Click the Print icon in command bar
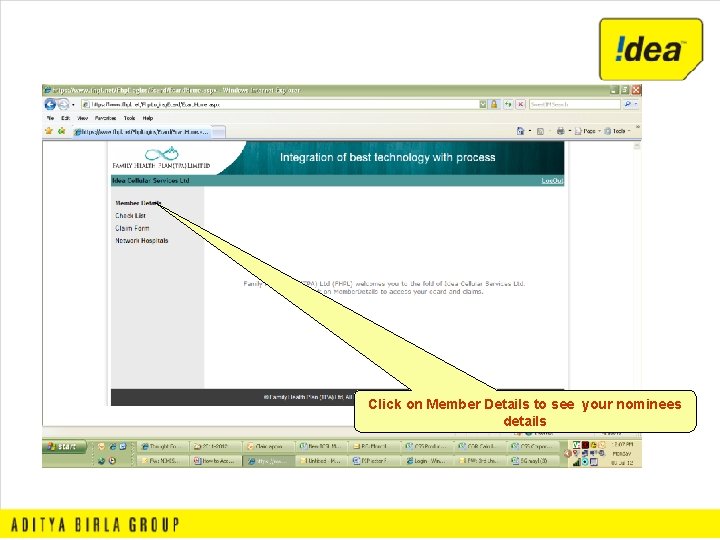 pyautogui.click(x=560, y=131)
